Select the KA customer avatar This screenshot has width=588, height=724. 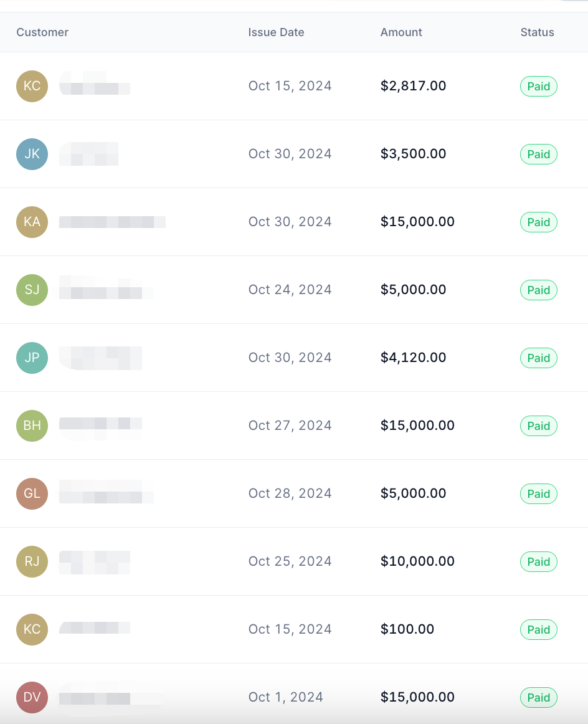[32, 222]
